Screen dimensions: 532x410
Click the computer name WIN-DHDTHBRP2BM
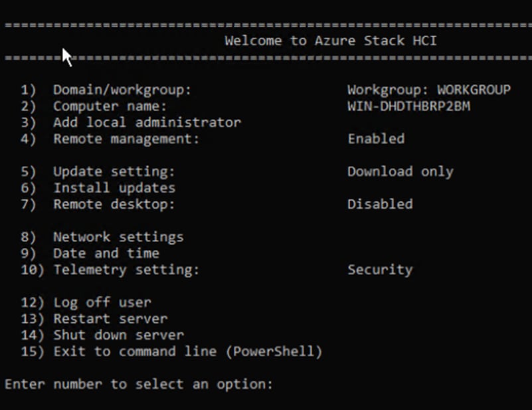pos(409,106)
